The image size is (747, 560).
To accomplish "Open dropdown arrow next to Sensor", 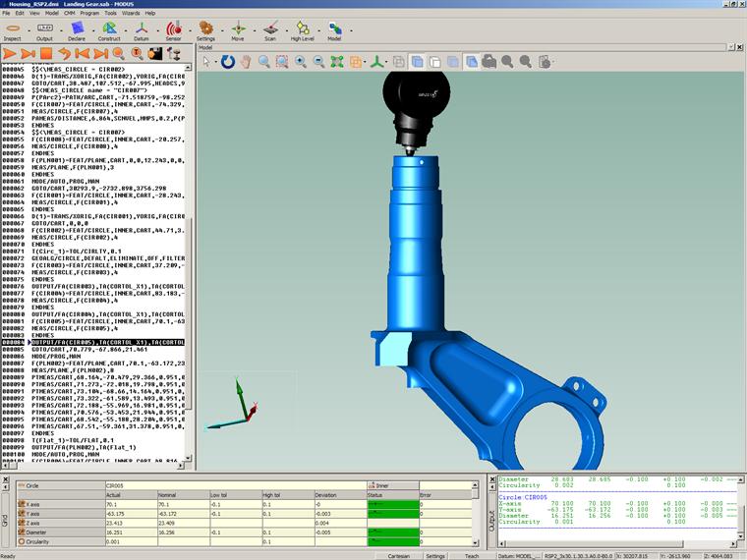I will tap(190, 31).
